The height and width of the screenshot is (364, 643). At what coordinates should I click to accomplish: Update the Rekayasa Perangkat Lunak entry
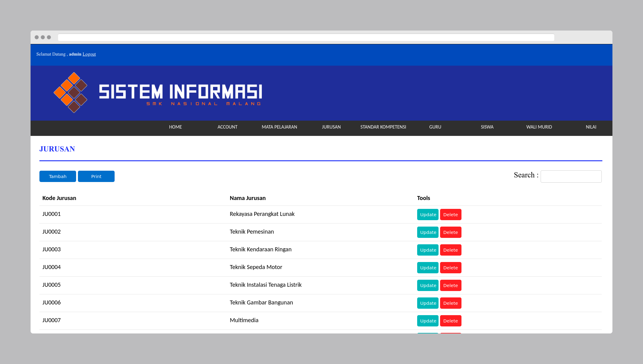pyautogui.click(x=428, y=214)
